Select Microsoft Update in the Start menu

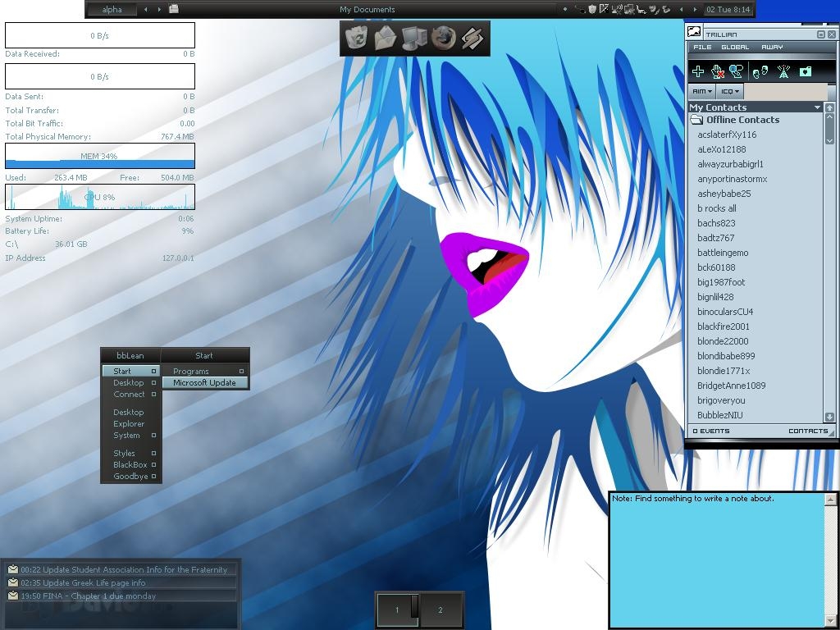[205, 382]
